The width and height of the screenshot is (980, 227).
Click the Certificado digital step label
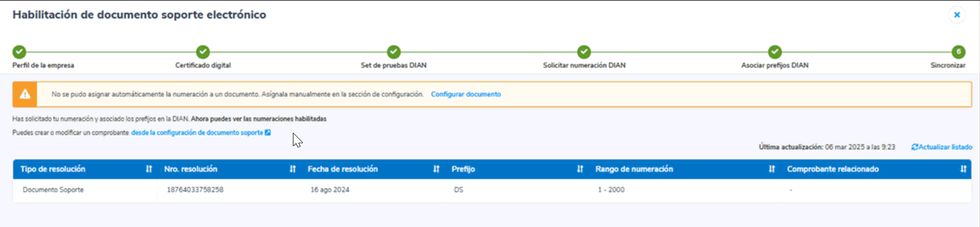point(203,66)
